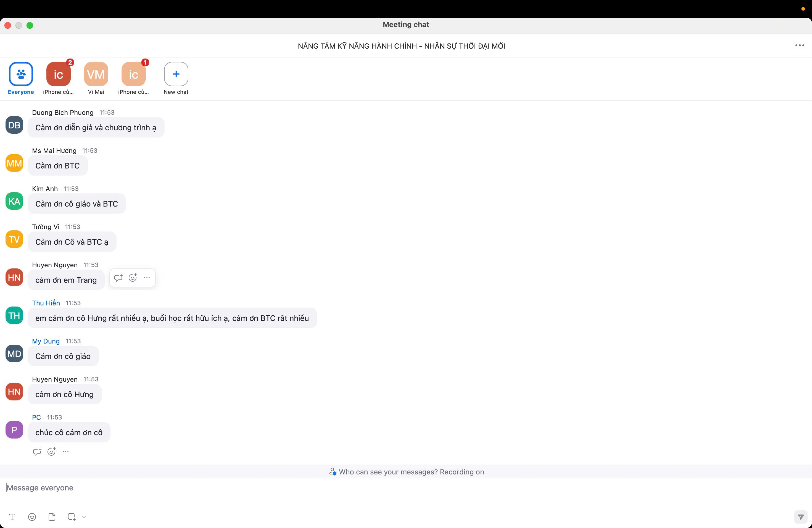The height and width of the screenshot is (528, 812).
Task: Expand the screenshot options dropdown arrow
Action: (x=84, y=517)
